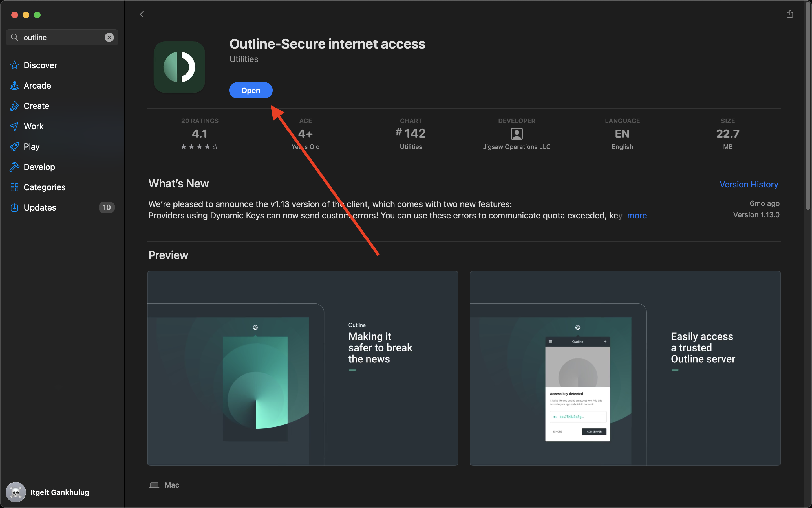Click the 4.1 ratings summary
Viewport: 812px width, 508px height.
point(200,134)
